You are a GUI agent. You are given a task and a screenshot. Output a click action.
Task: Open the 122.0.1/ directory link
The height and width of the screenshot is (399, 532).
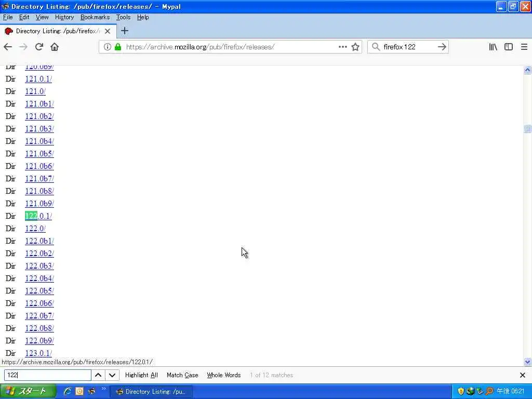38,216
